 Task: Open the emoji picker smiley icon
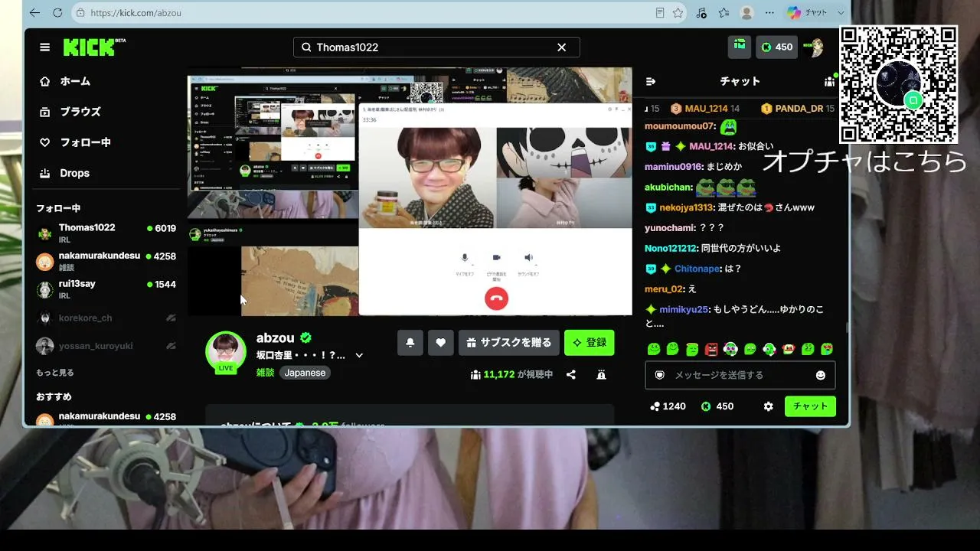click(x=821, y=375)
